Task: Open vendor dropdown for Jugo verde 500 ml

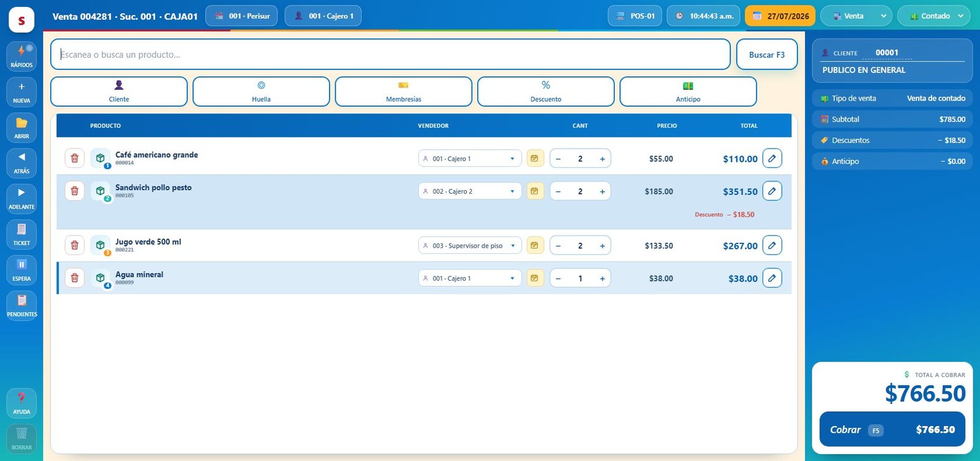Action: pyautogui.click(x=470, y=245)
